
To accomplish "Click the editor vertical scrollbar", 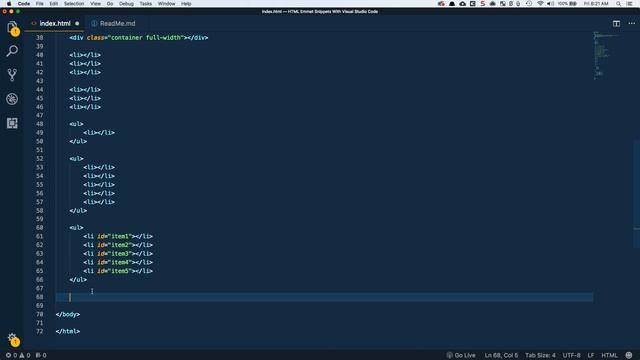I will (637, 194).
